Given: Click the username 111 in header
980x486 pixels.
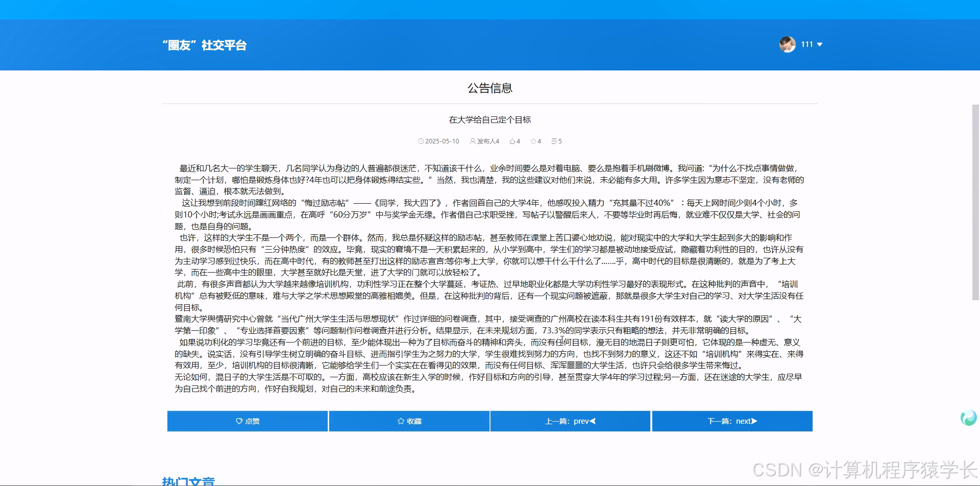Looking at the screenshot, I should point(807,44).
